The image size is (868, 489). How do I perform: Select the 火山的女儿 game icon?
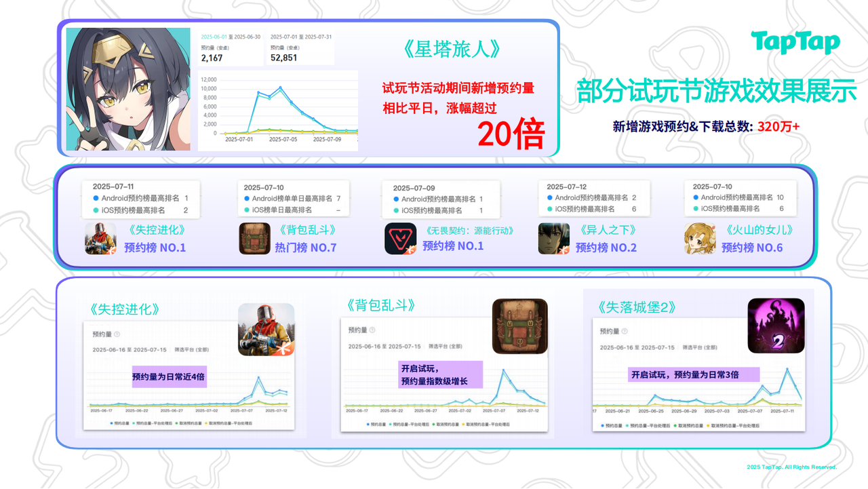[699, 239]
